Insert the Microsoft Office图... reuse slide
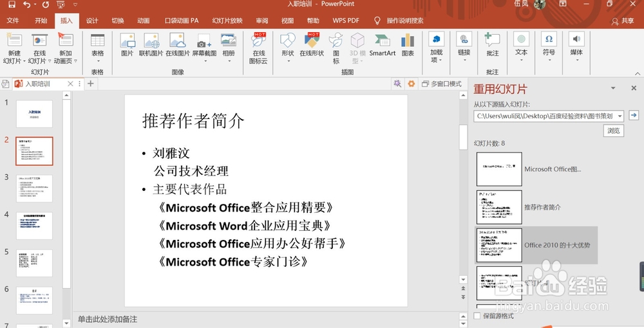Image resolution: width=644 pixels, height=328 pixels. (x=500, y=169)
